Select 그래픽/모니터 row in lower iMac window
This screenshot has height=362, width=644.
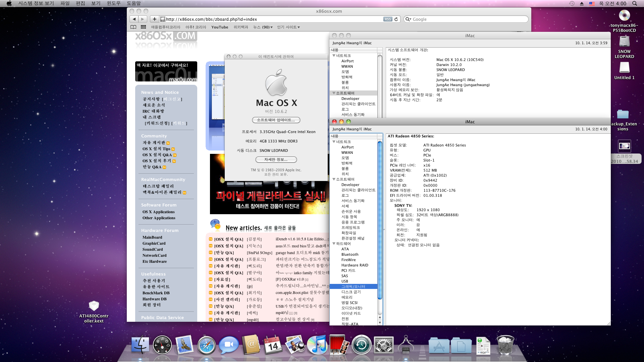pos(354,287)
